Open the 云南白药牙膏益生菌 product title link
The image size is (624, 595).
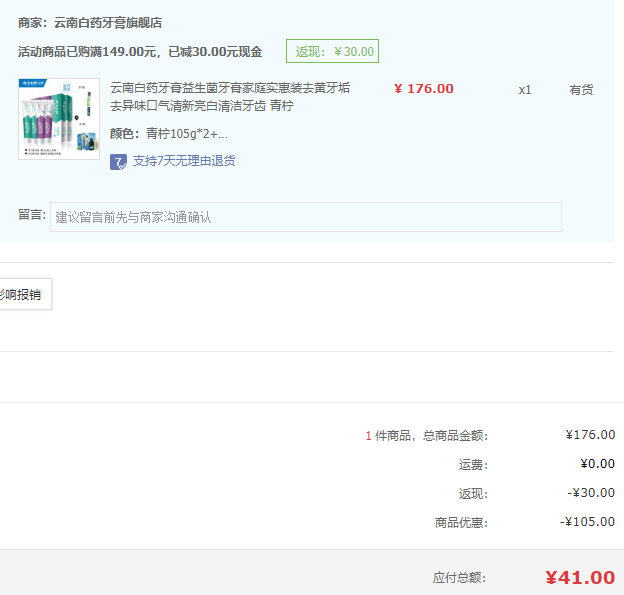point(230,97)
